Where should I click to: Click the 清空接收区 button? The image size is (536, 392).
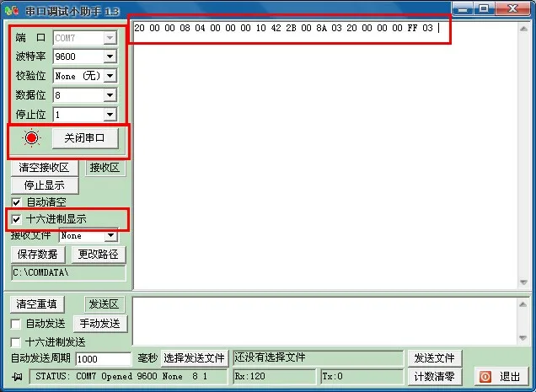[45, 168]
